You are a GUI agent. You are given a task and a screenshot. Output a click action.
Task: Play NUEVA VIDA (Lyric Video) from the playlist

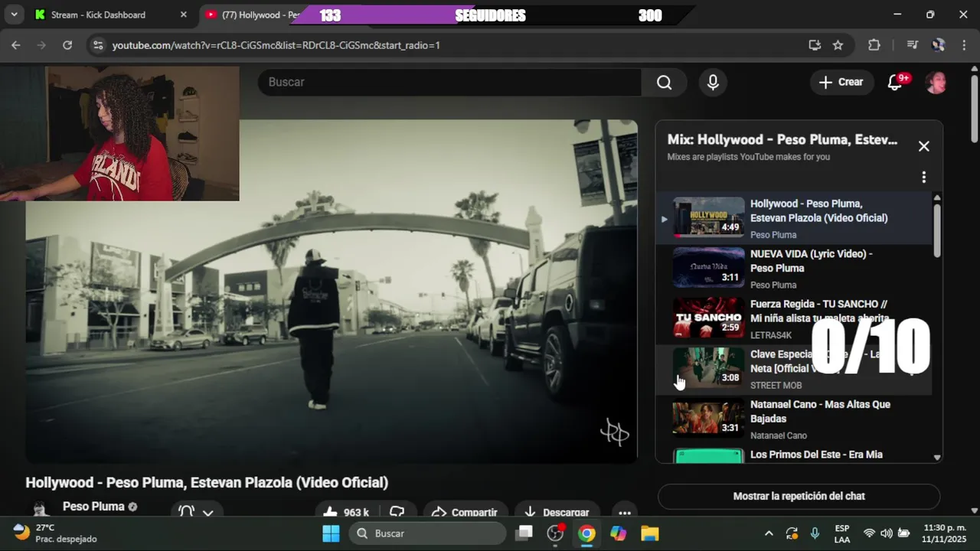(794, 269)
